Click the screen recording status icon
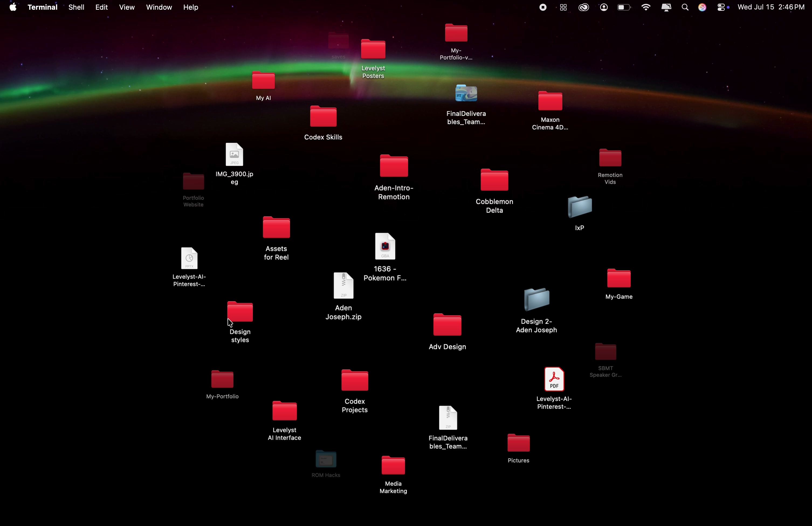The height and width of the screenshot is (526, 812). click(543, 7)
